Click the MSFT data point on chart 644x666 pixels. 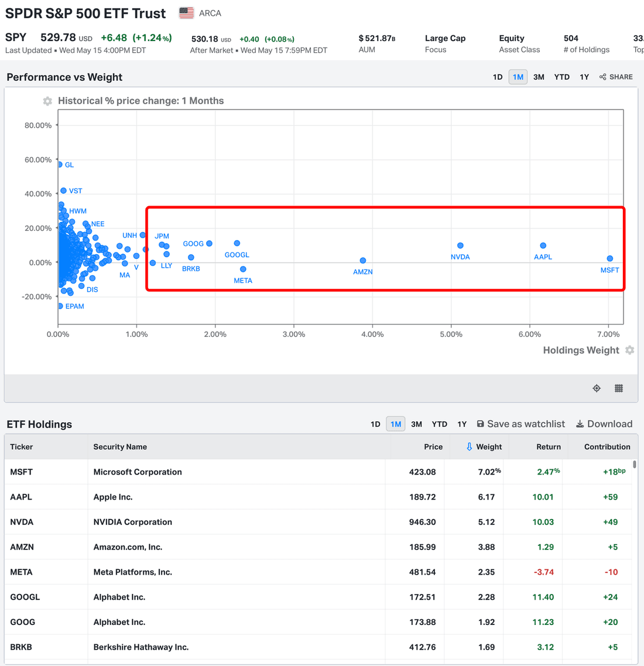point(609,258)
